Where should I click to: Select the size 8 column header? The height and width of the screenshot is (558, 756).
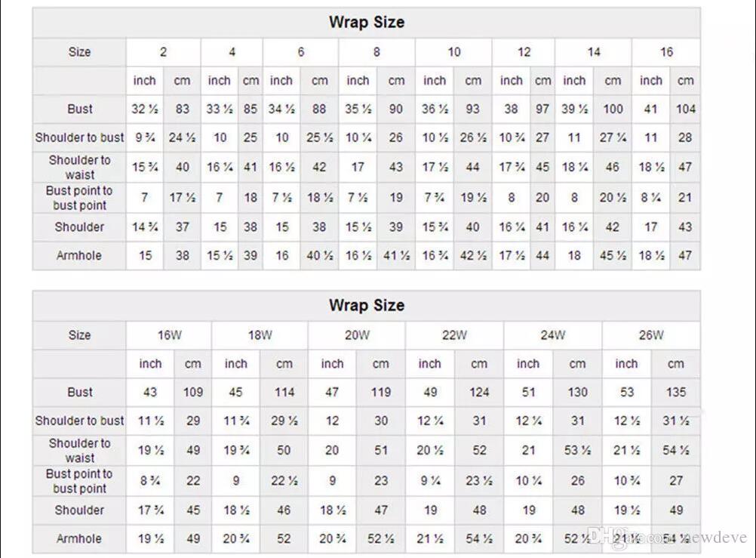point(376,52)
